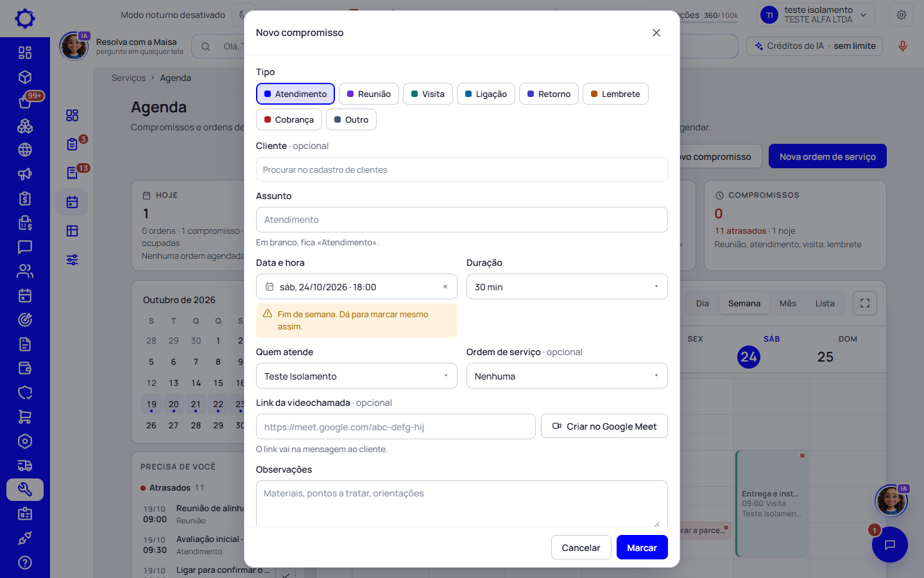The image size is (924, 578).
Task: Expand the Ordem de serviço dropdown
Action: 567,376
